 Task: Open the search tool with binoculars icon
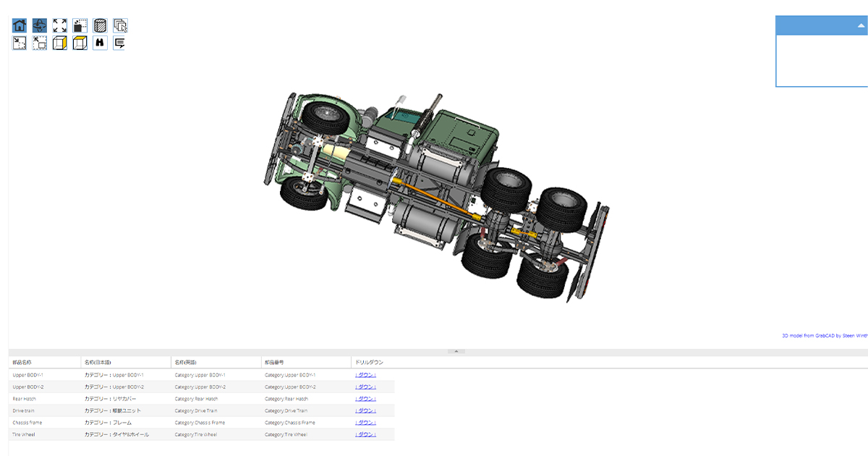[100, 42]
